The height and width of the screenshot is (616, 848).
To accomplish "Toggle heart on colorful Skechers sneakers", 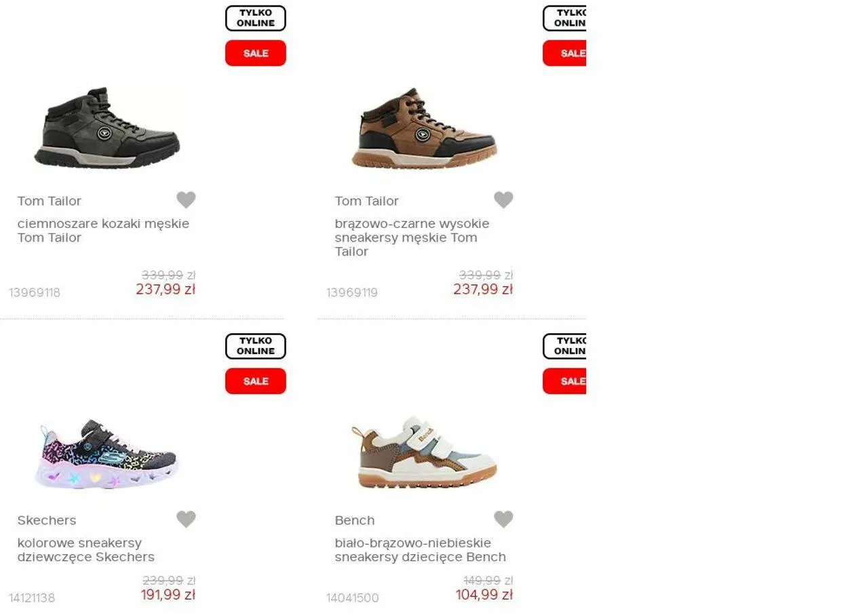I will click(x=186, y=520).
